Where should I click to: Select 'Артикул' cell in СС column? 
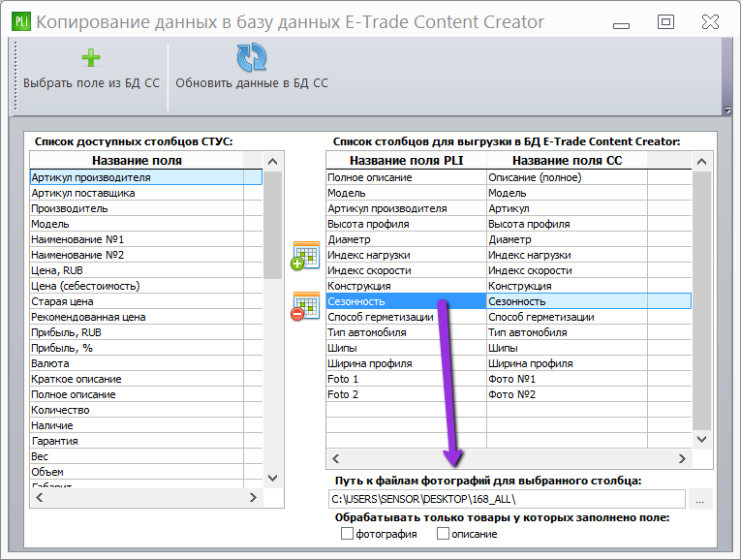[x=567, y=208]
